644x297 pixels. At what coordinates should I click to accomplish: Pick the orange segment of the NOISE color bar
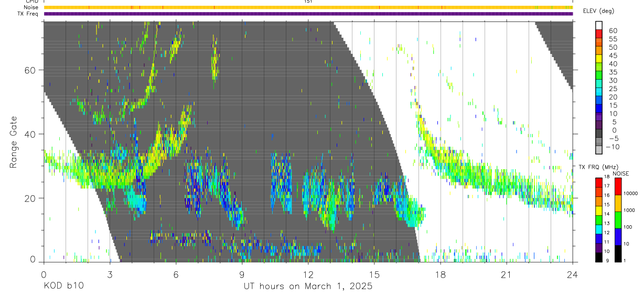pyautogui.click(x=618, y=203)
